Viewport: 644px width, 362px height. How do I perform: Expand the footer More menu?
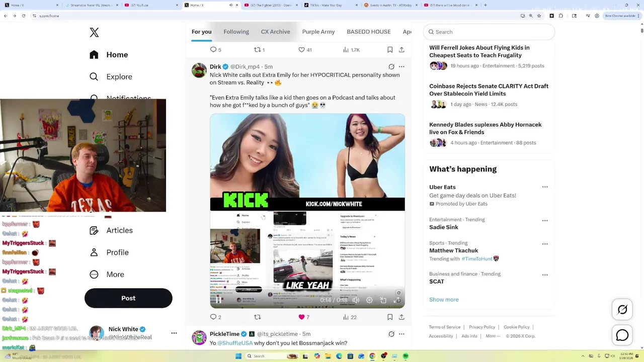493,336
